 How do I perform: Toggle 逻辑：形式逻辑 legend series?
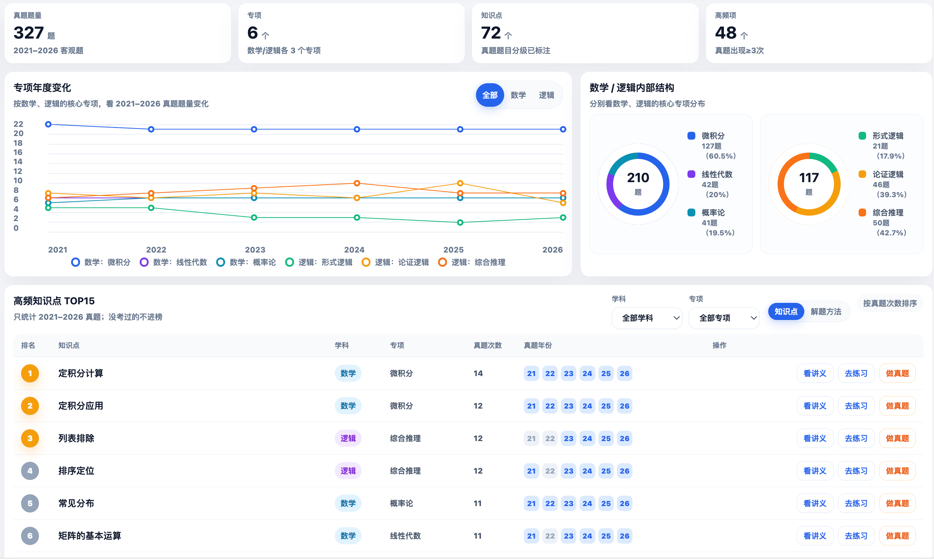coord(319,262)
